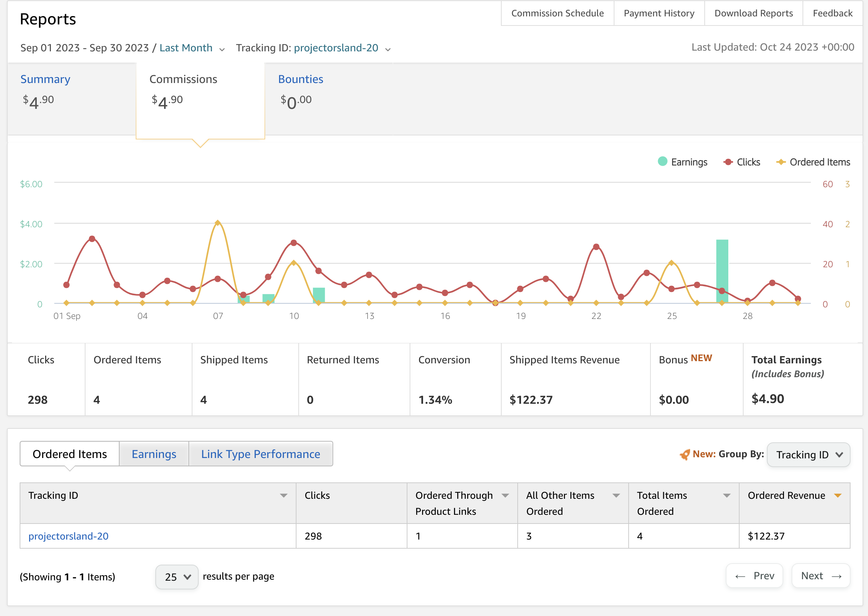Click the Ordered Items point on Sep 25
The image size is (868, 616).
click(x=672, y=262)
